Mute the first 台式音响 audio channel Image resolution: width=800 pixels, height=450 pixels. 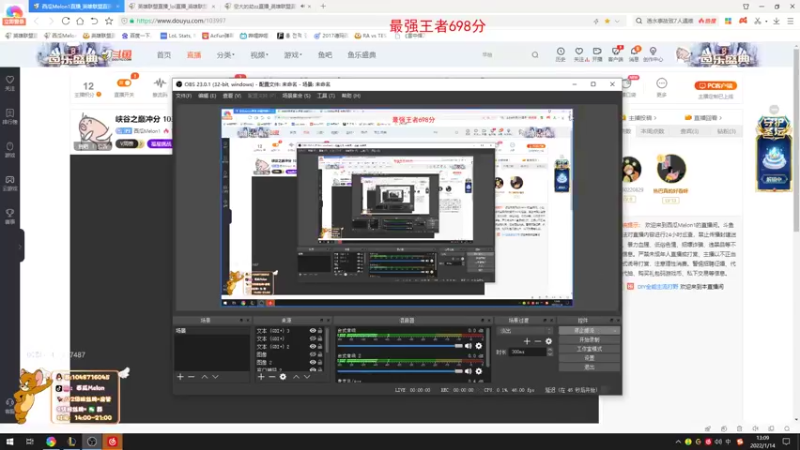coord(468,346)
